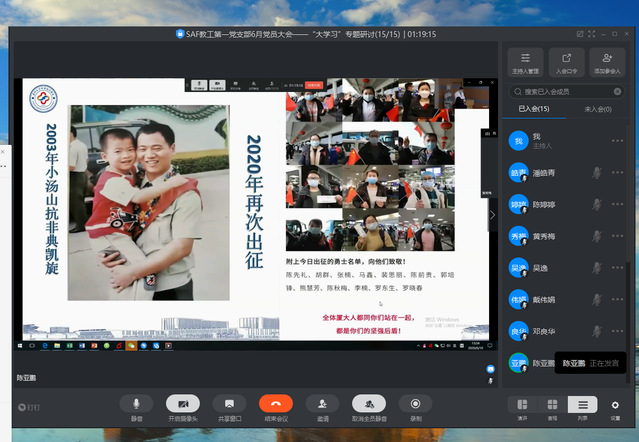
Task: Click 陈亚鹏's speaking avatar
Action: (518, 363)
